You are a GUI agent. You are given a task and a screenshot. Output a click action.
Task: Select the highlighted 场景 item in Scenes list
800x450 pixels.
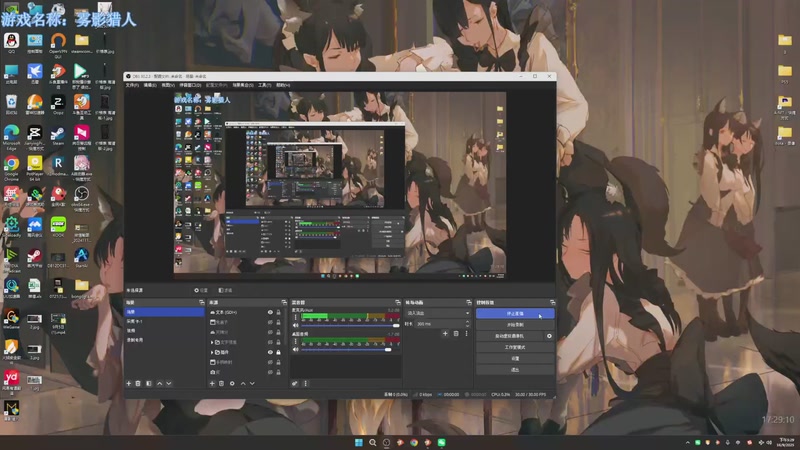point(164,312)
